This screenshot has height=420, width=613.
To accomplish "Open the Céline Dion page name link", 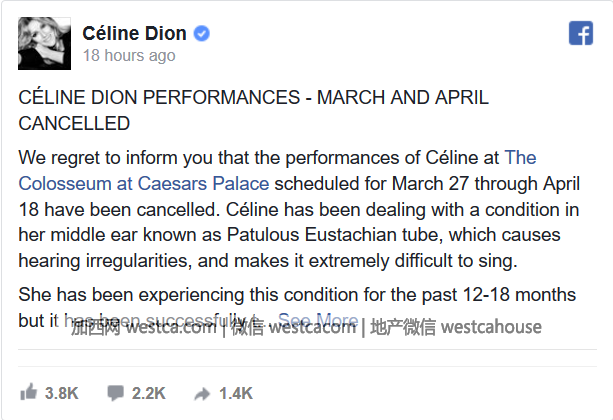I will coord(135,33).
